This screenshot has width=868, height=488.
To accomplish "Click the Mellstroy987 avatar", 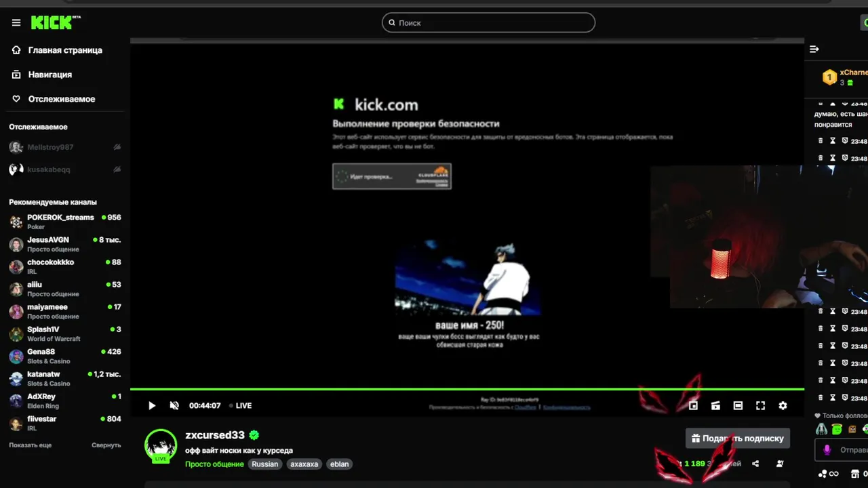I will click(x=16, y=147).
